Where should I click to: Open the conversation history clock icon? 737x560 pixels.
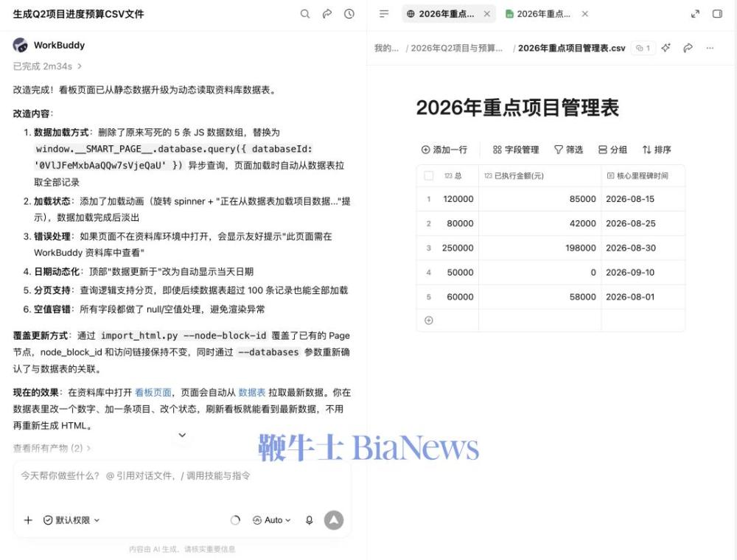click(349, 14)
